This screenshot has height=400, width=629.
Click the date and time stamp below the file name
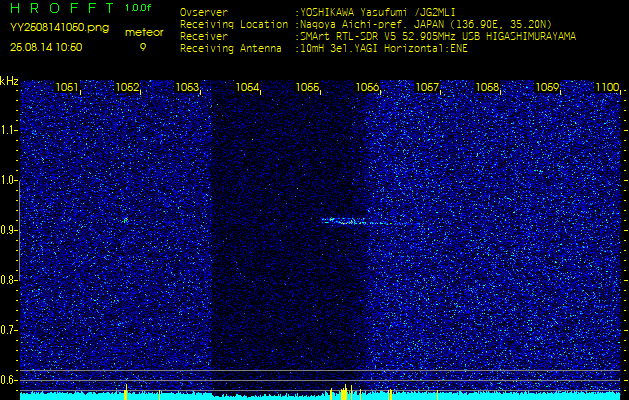click(x=46, y=47)
